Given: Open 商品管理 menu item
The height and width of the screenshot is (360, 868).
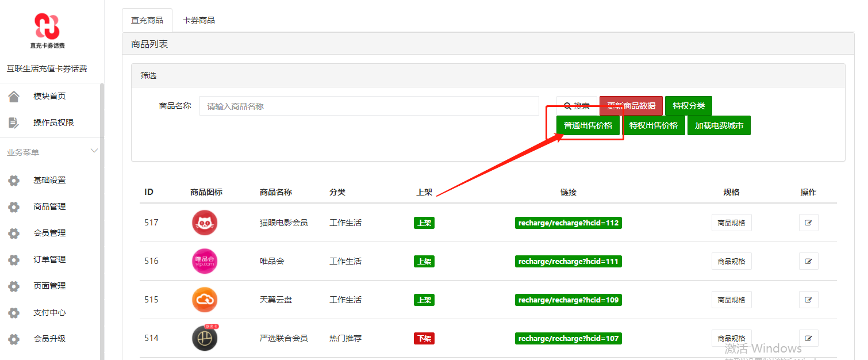Looking at the screenshot, I should (50, 206).
